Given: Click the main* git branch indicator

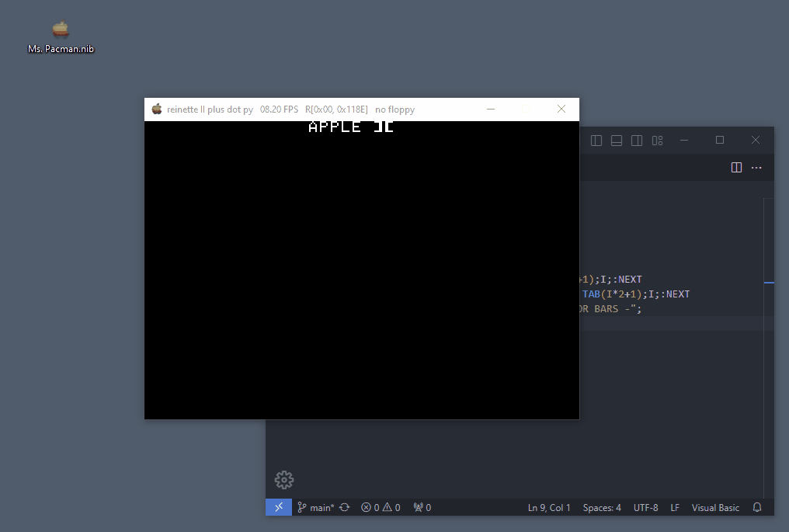Looking at the screenshot, I should click(x=315, y=507).
